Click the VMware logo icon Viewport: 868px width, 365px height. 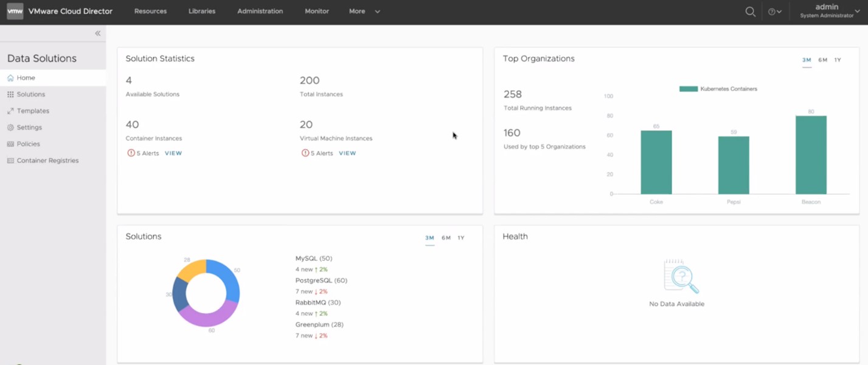coord(15,11)
